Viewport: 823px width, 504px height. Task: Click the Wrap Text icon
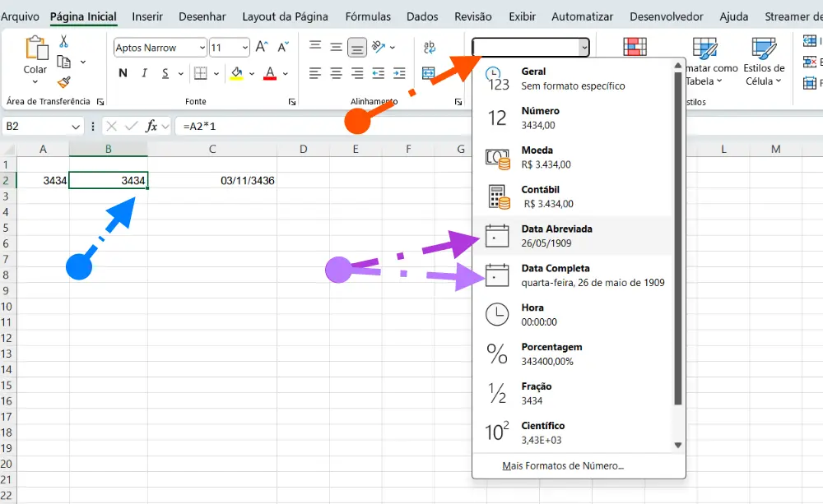click(429, 48)
